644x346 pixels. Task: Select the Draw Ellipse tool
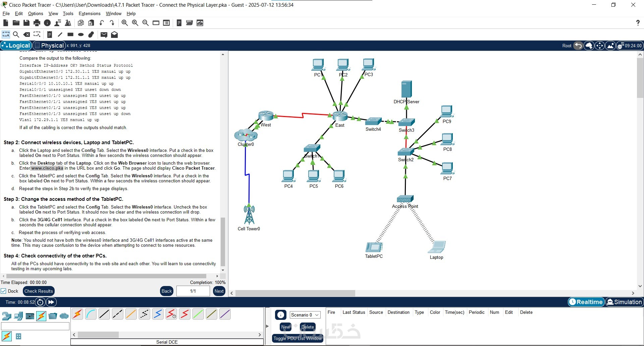tap(81, 35)
